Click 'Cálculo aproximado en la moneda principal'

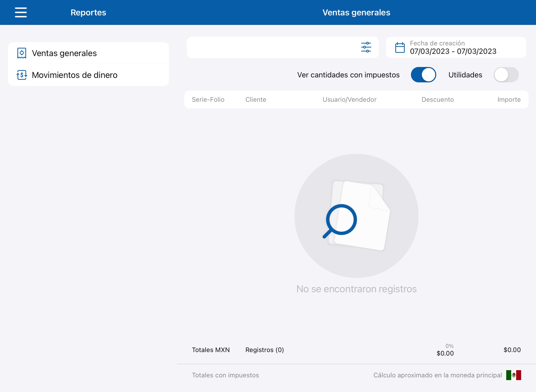[x=438, y=375]
